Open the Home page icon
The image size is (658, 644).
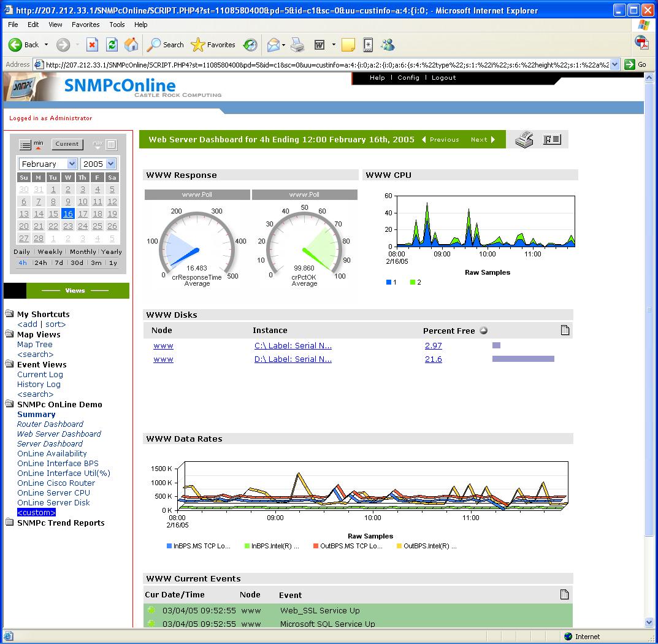pos(131,45)
